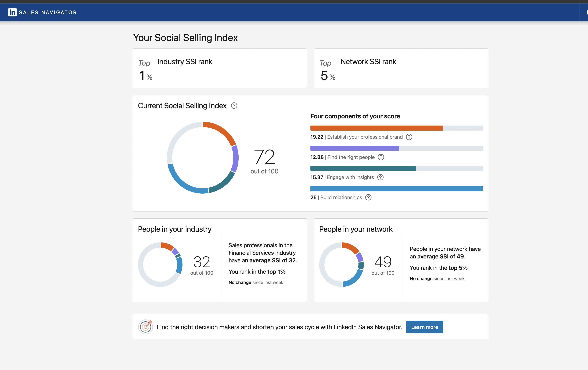Click 'You rank in the top 1%' text
Viewport: 588px width, 370px height.
pos(257,272)
